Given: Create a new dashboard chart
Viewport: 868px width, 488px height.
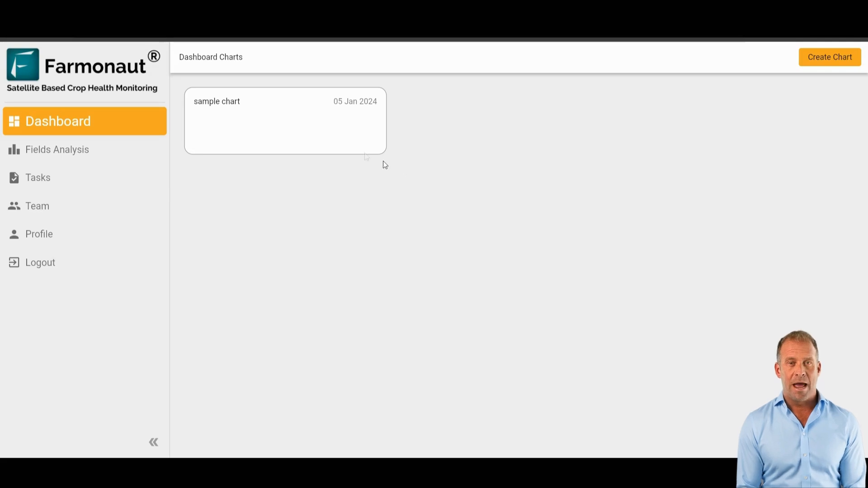Looking at the screenshot, I should pos(830,56).
